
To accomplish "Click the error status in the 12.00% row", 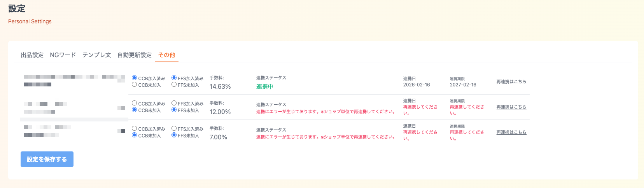I will tap(326, 112).
